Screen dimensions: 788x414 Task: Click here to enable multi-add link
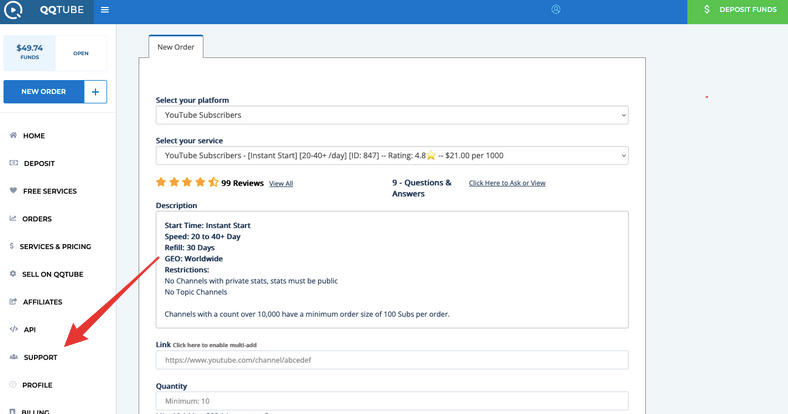pyautogui.click(x=215, y=345)
